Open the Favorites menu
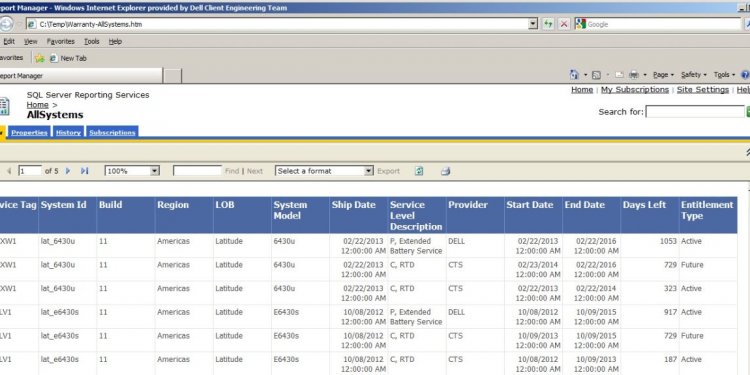 [61, 42]
